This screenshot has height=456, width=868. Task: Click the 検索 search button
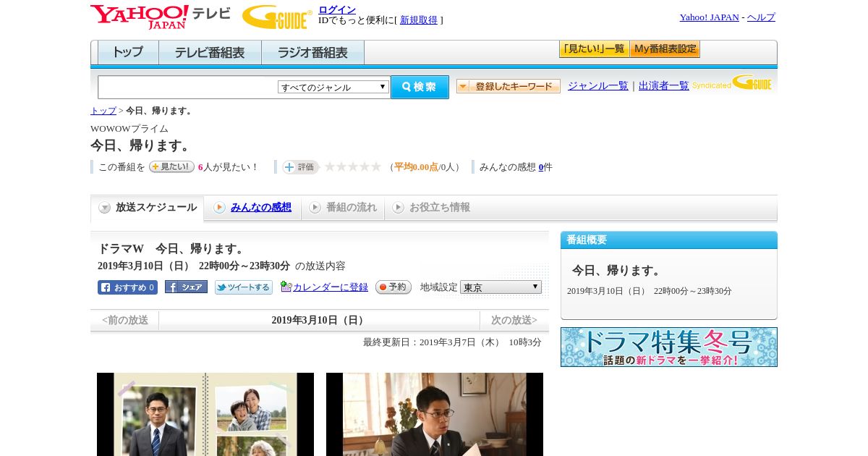pos(420,87)
